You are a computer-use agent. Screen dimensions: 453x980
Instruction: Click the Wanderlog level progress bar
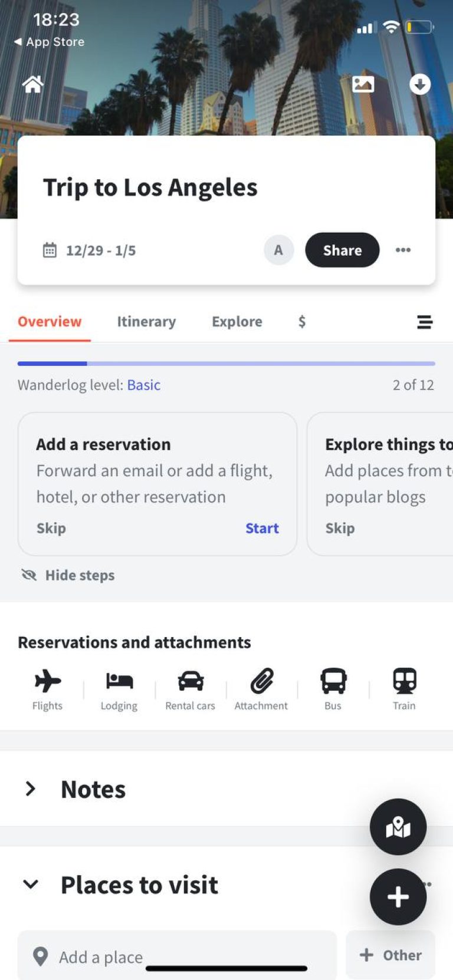click(226, 364)
